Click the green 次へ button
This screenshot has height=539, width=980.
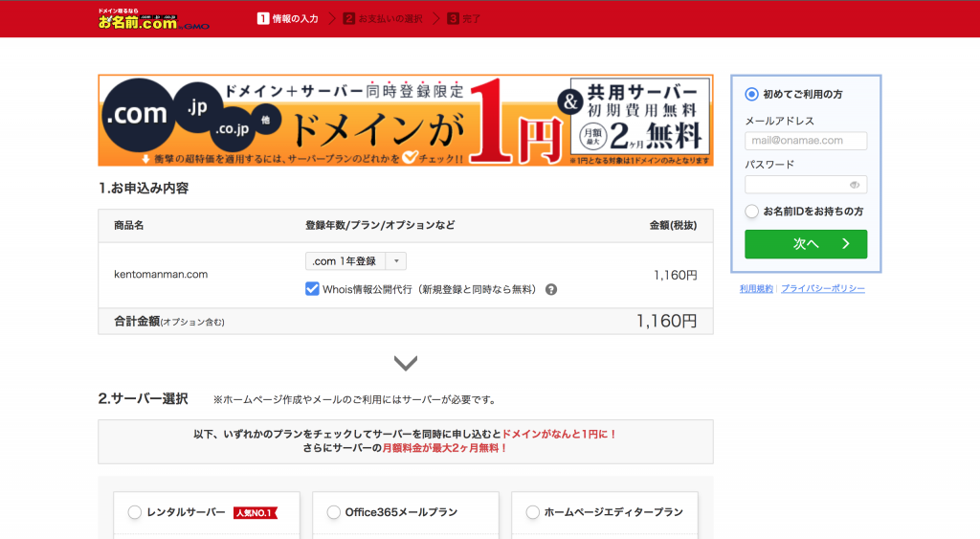click(806, 244)
